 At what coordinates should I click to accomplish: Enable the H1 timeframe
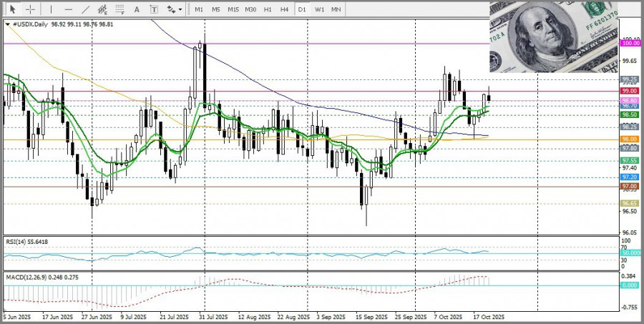(268, 9)
